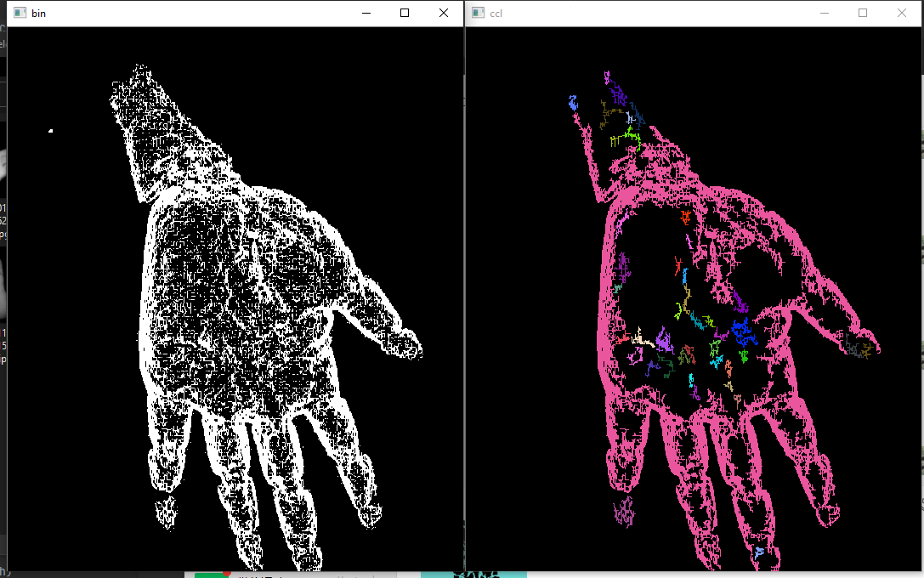
Task: Click the purple component below the pinky finger
Action: click(625, 513)
